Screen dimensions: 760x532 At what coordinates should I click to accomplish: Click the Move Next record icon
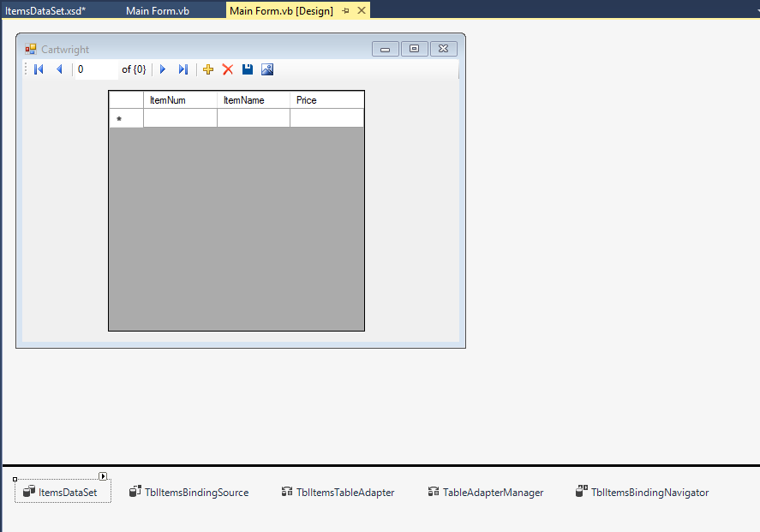(162, 69)
